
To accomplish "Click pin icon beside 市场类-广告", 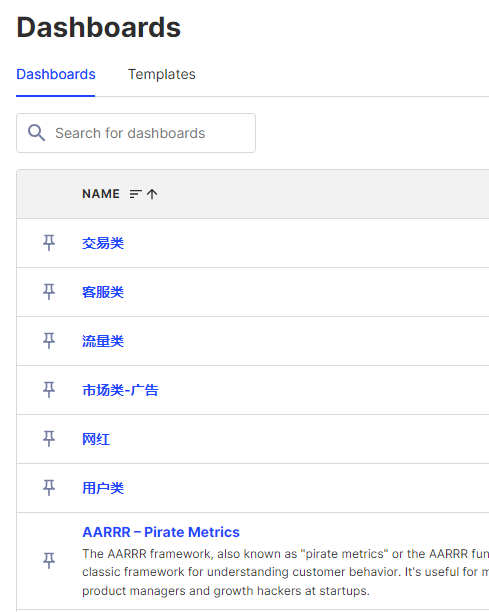I will (x=49, y=390).
